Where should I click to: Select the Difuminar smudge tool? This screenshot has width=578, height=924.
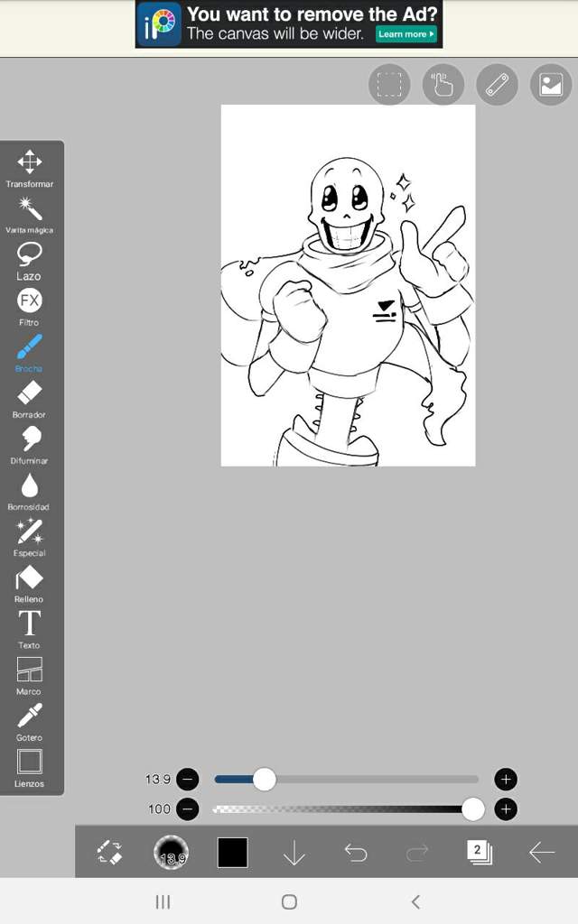(x=30, y=446)
